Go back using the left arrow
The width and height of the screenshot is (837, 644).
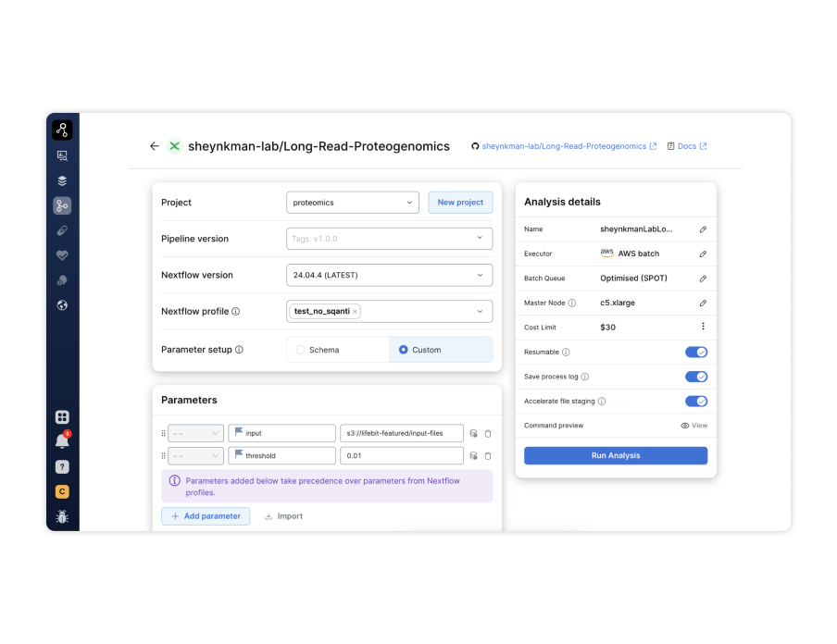tap(155, 146)
